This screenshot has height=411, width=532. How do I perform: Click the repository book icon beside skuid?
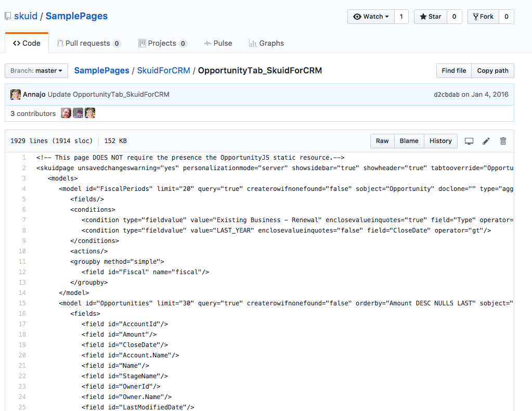pos(8,16)
